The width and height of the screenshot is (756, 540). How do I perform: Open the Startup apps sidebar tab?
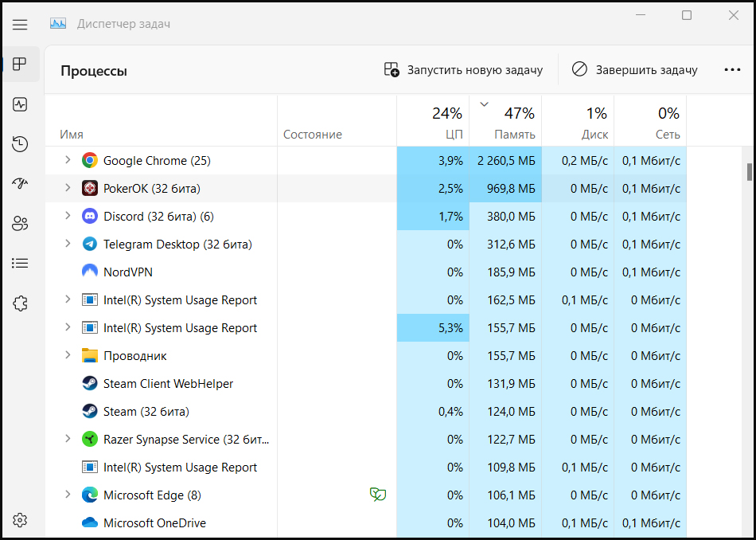click(x=20, y=183)
